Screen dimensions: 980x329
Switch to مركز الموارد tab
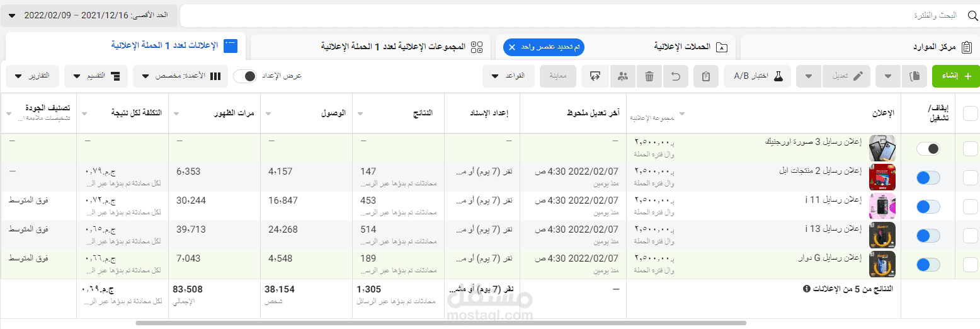click(x=860, y=47)
